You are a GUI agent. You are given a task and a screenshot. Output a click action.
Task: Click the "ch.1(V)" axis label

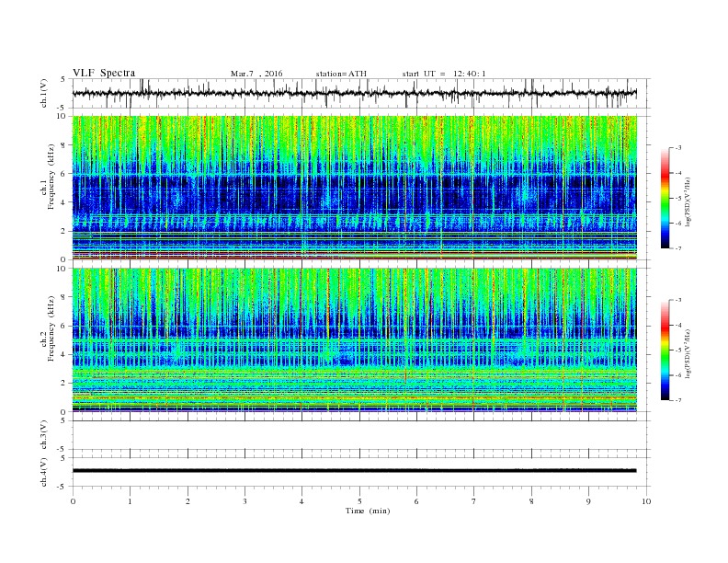(x=44, y=93)
